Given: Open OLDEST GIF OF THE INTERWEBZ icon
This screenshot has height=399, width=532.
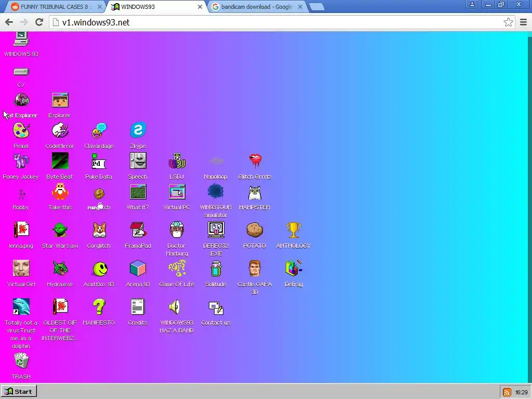Looking at the screenshot, I should tap(60, 307).
